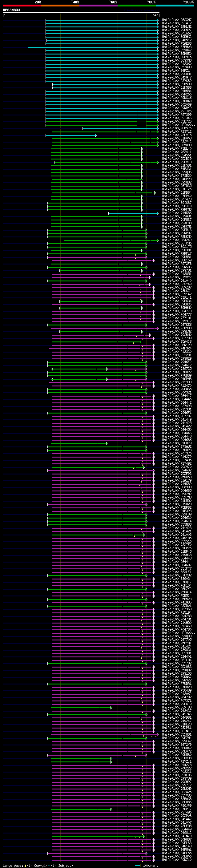Click the white query length bar

point(81,12)
